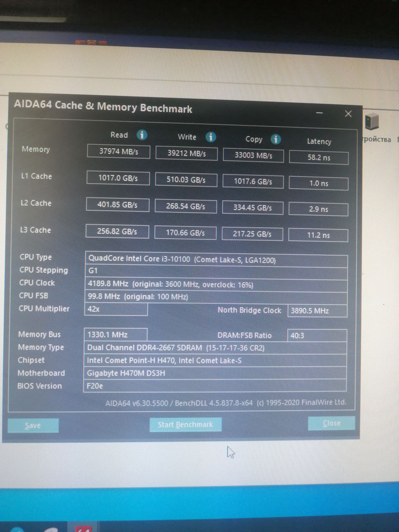The width and height of the screenshot is (399, 532).
Task: Click the Save button
Action: pos(33,425)
